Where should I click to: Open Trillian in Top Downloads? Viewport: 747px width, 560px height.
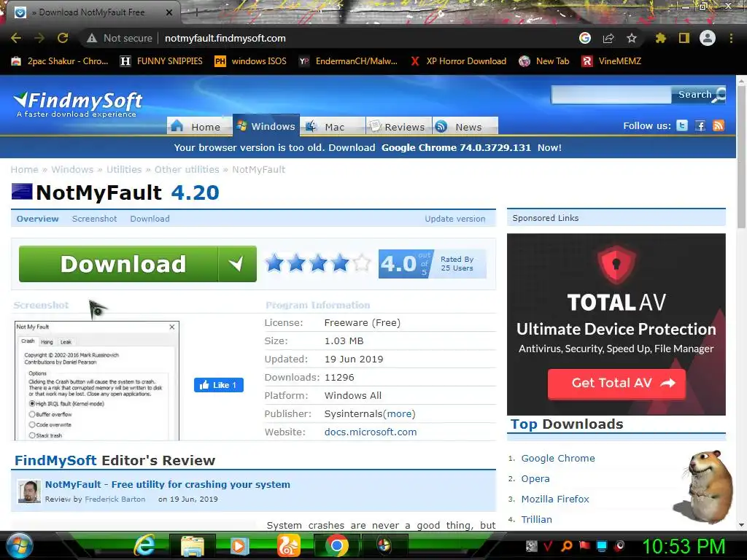tap(536, 519)
